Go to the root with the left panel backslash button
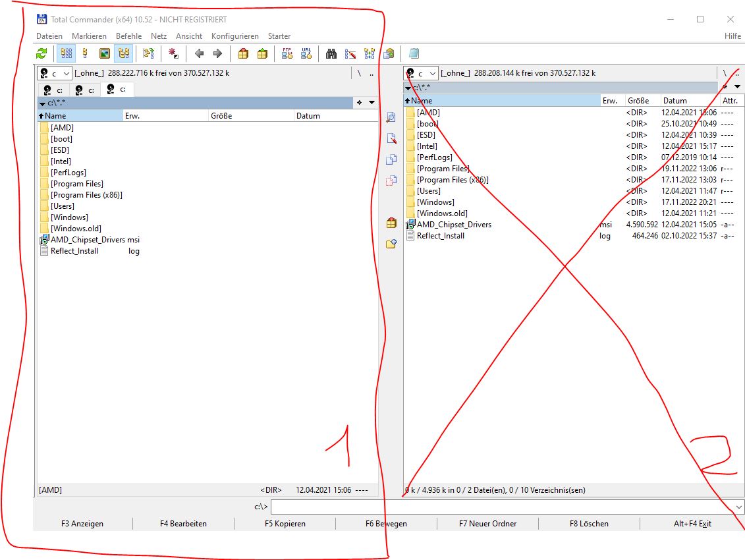745x560 pixels. point(359,73)
